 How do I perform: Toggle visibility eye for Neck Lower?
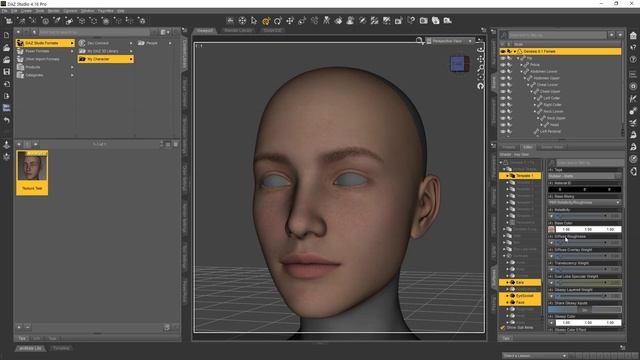pyautogui.click(x=503, y=111)
